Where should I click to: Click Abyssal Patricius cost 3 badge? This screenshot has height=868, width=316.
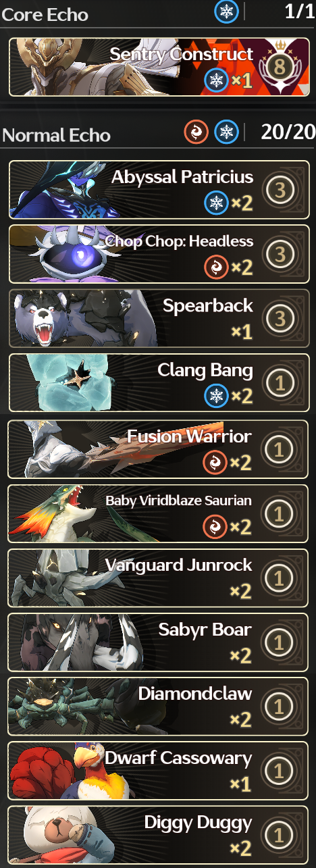tap(280, 190)
